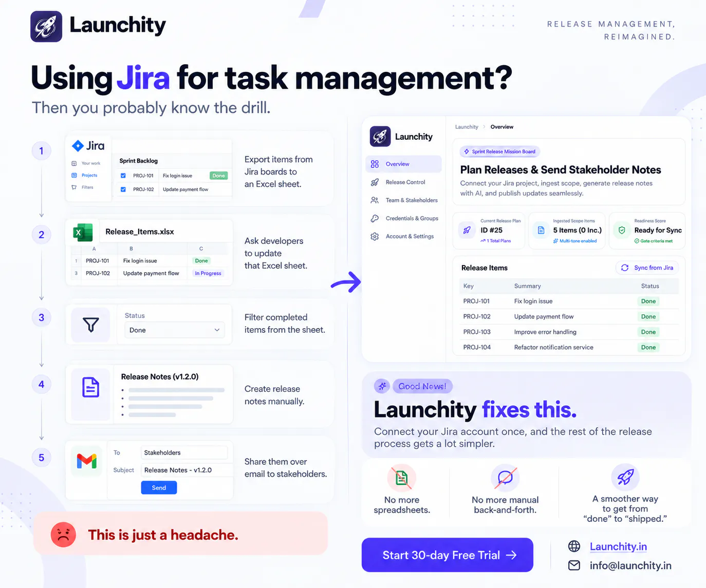Click the sparkle icon beside Good News badge
This screenshot has height=588, width=706.
coord(382,386)
